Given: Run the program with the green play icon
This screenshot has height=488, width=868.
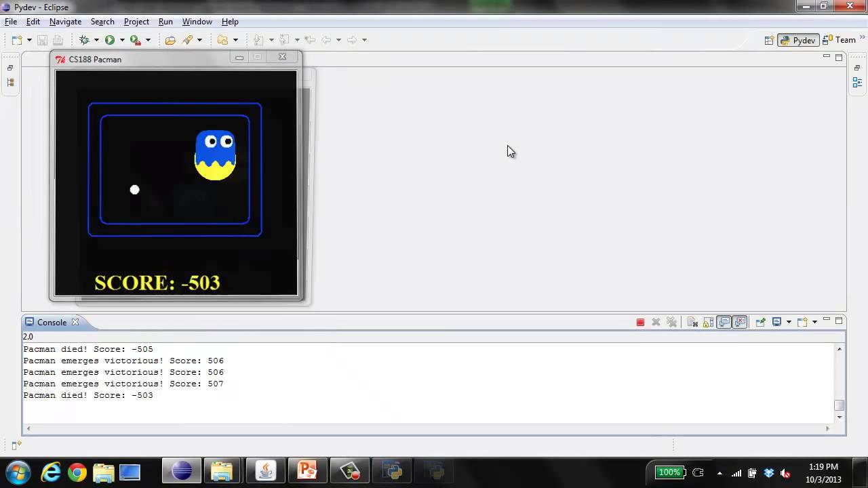Looking at the screenshot, I should coord(110,40).
